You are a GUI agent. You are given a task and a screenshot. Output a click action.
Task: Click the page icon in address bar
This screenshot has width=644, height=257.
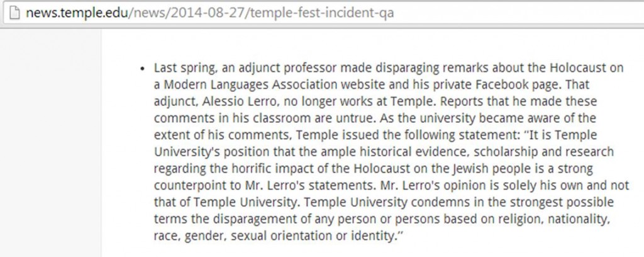tap(14, 13)
